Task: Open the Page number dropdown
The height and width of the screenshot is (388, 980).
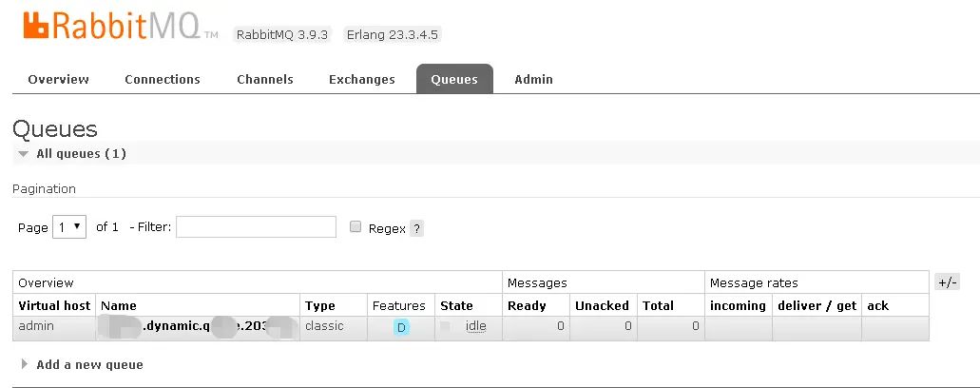Action: click(x=69, y=227)
